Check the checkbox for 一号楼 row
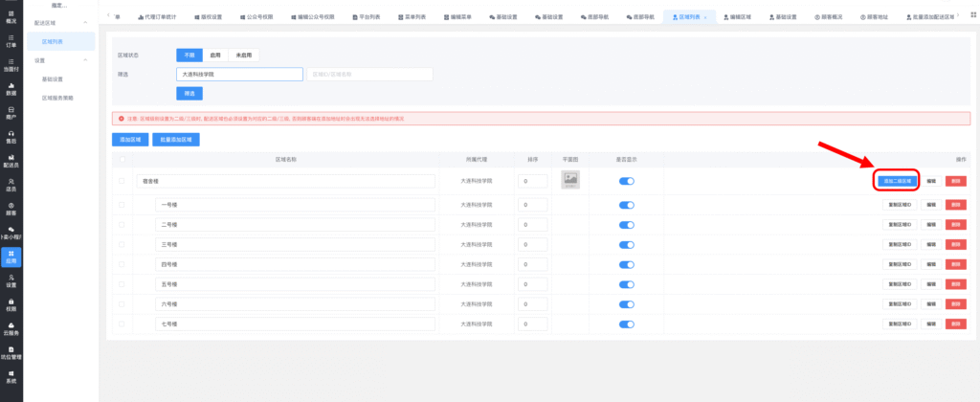The image size is (980, 402). pos(122,205)
